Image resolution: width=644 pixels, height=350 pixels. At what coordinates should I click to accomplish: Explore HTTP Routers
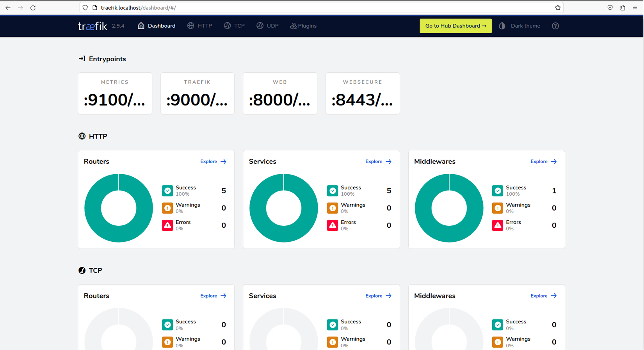(x=213, y=161)
